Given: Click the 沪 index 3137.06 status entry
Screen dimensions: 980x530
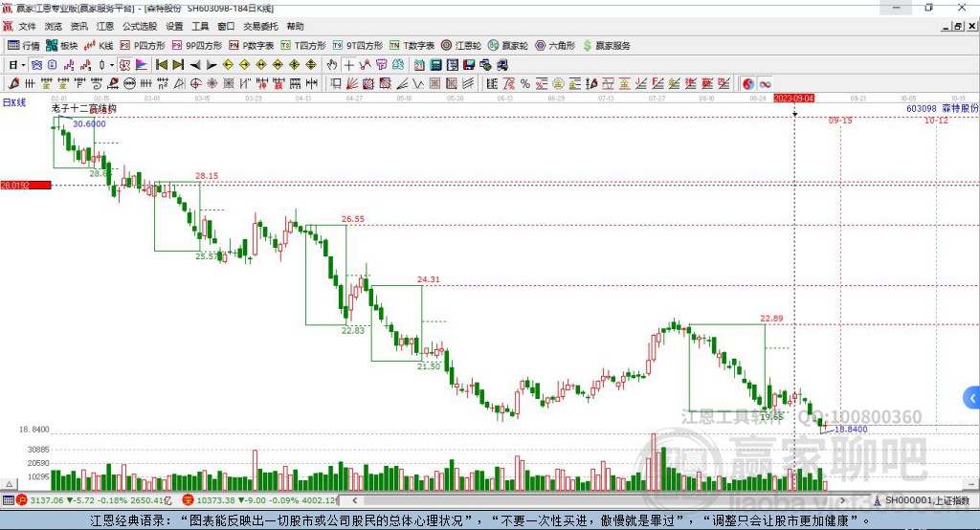Looking at the screenshot, I should click(x=94, y=500).
